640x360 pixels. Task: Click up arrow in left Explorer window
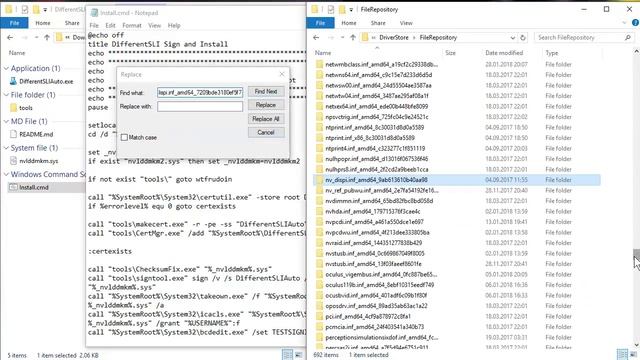point(47,38)
